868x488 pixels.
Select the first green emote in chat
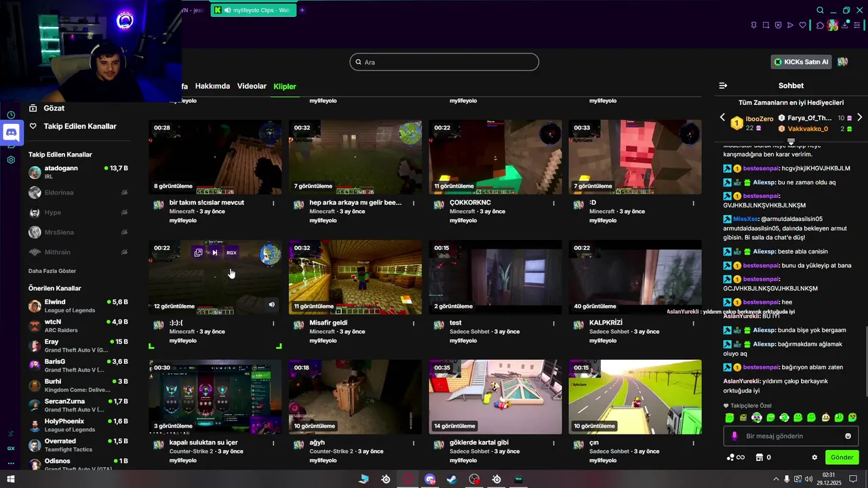730,418
